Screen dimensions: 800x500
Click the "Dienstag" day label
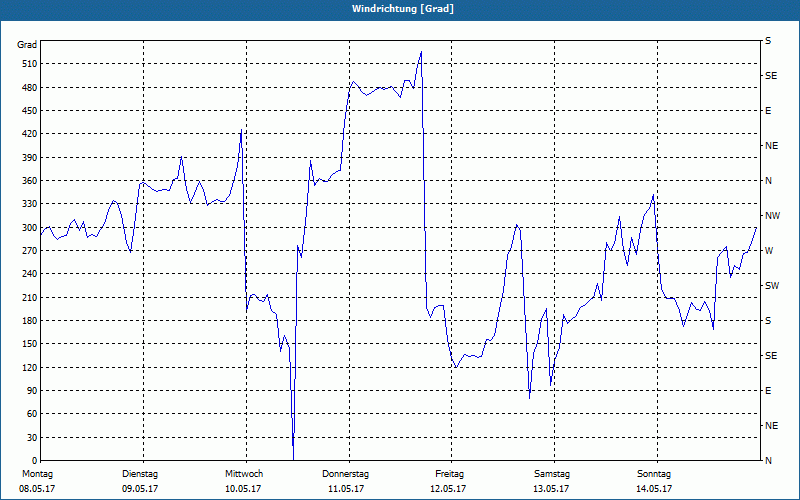pos(140,474)
